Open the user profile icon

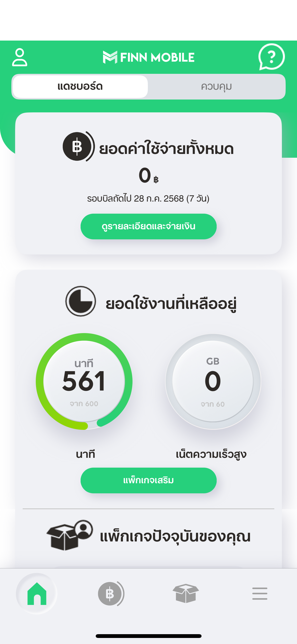[x=20, y=57]
